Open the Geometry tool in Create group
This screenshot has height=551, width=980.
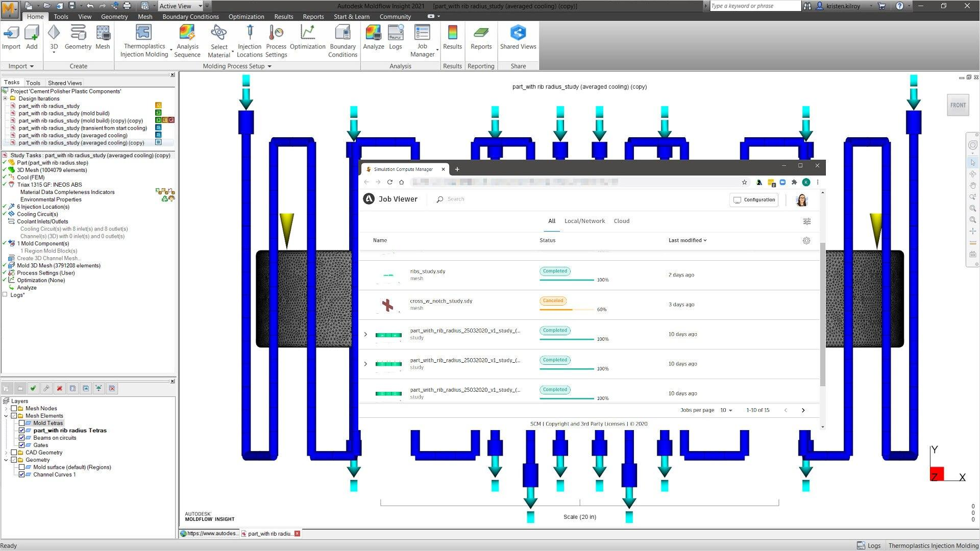click(78, 37)
